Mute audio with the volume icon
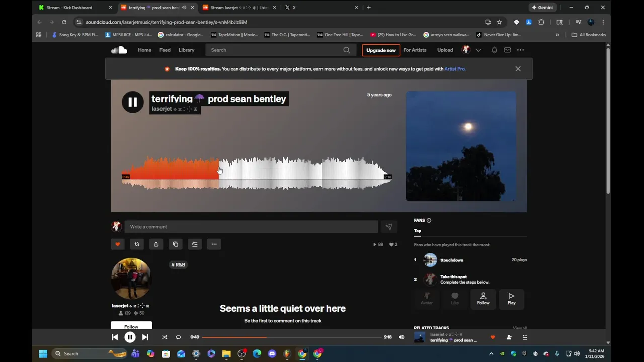Image resolution: width=644 pixels, height=362 pixels. click(x=401, y=337)
